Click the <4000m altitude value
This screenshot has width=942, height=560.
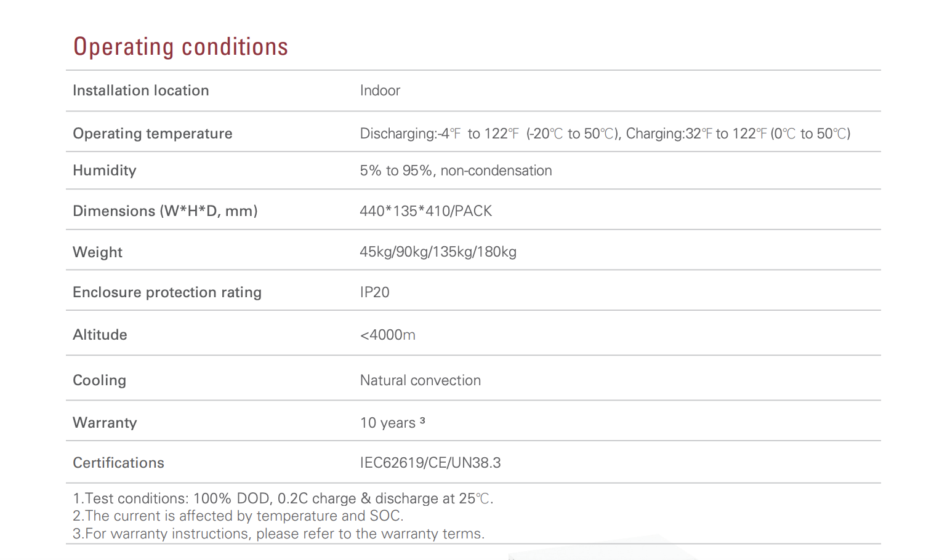(x=387, y=335)
